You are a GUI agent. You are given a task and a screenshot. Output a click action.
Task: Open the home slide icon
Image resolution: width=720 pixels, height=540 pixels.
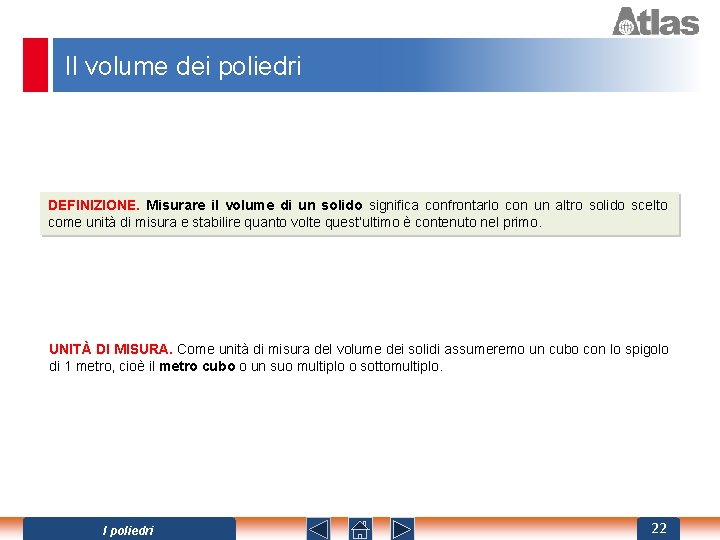(x=360, y=529)
